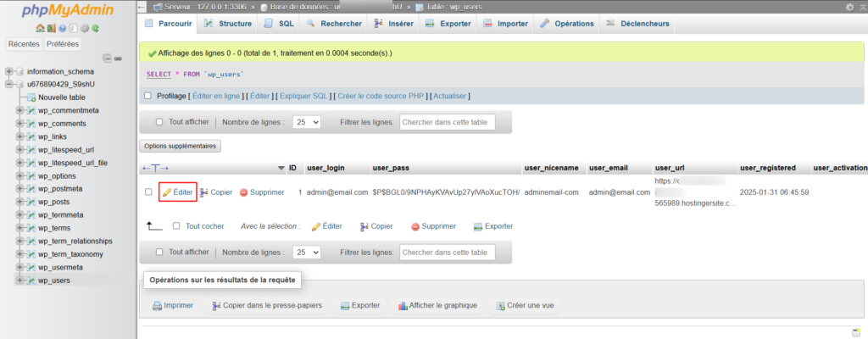The width and height of the screenshot is (868, 339).
Task: Click the Home icon under phpMyAdmin logo
Action: [x=40, y=28]
